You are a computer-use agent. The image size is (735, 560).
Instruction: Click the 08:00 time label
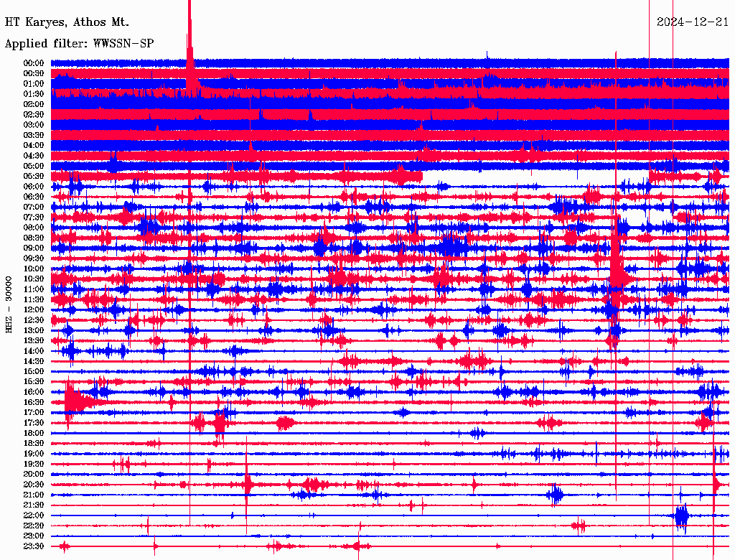(x=34, y=228)
